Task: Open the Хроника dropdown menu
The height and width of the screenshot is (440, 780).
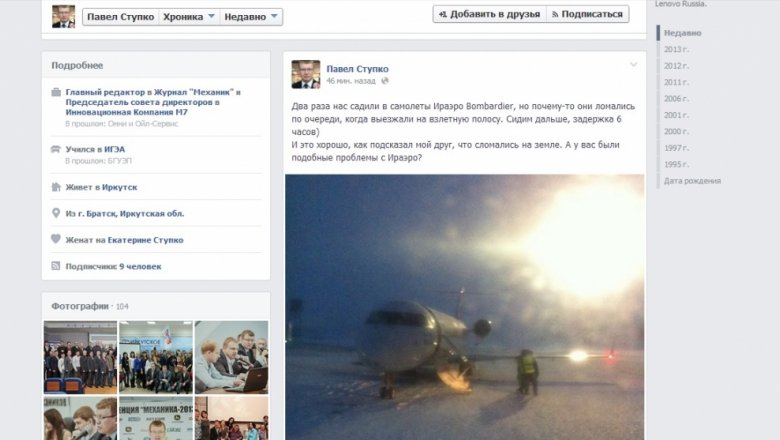Action: [x=189, y=17]
